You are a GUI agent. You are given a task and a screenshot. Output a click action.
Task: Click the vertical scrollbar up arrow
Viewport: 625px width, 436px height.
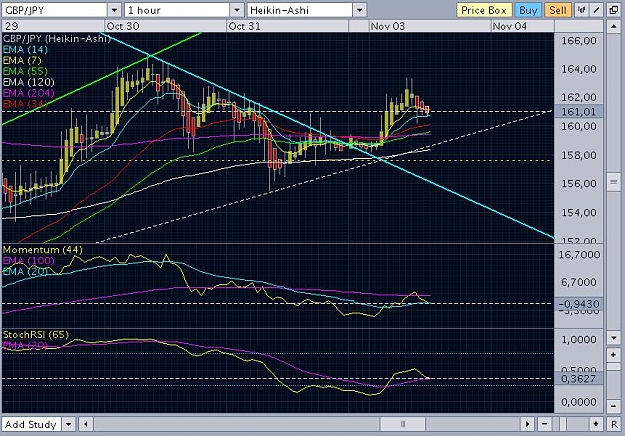[x=613, y=27]
